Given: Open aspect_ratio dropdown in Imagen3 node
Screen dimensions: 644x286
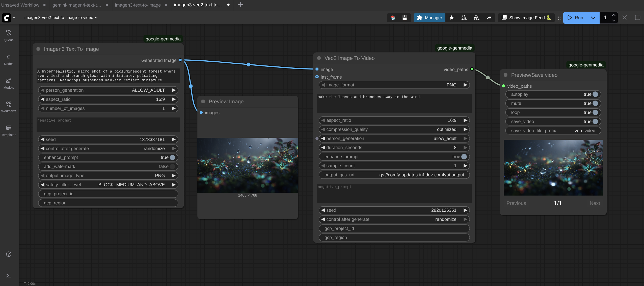Looking at the screenshot, I should (x=108, y=99).
